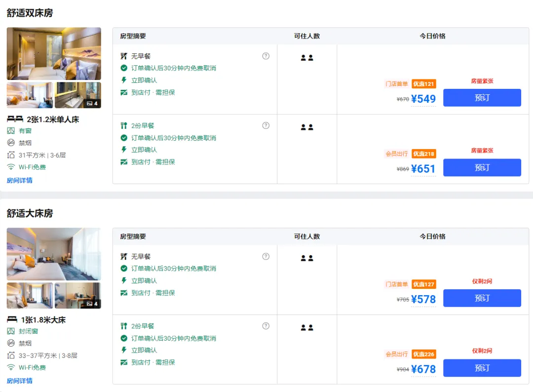This screenshot has height=392, width=533.
Task: Click free-cancel checkmark icon in ¥549 row
Action: pyautogui.click(x=124, y=68)
